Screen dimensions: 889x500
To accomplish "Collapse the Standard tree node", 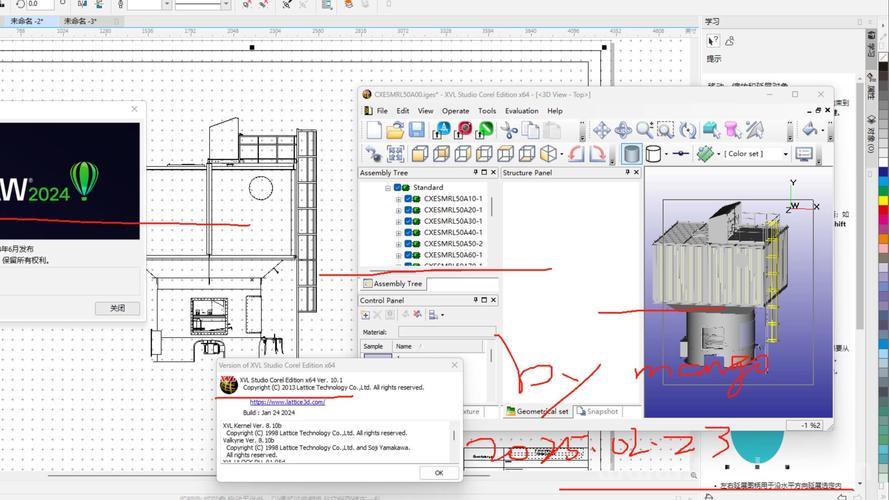I will click(x=388, y=188).
